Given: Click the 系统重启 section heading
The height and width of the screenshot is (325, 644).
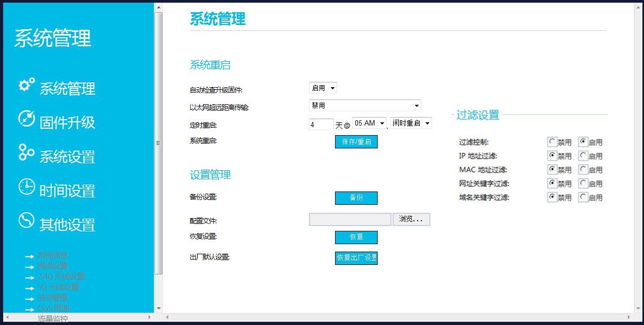Looking at the screenshot, I should click(210, 65).
